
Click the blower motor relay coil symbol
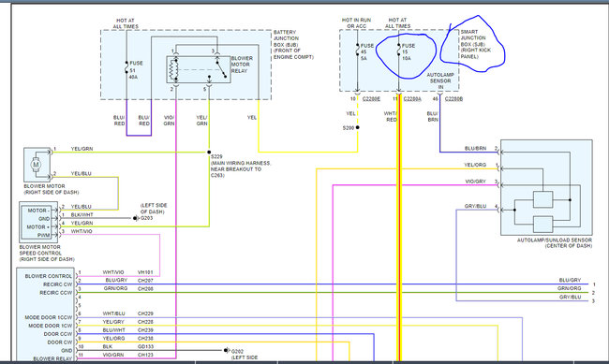(x=173, y=70)
